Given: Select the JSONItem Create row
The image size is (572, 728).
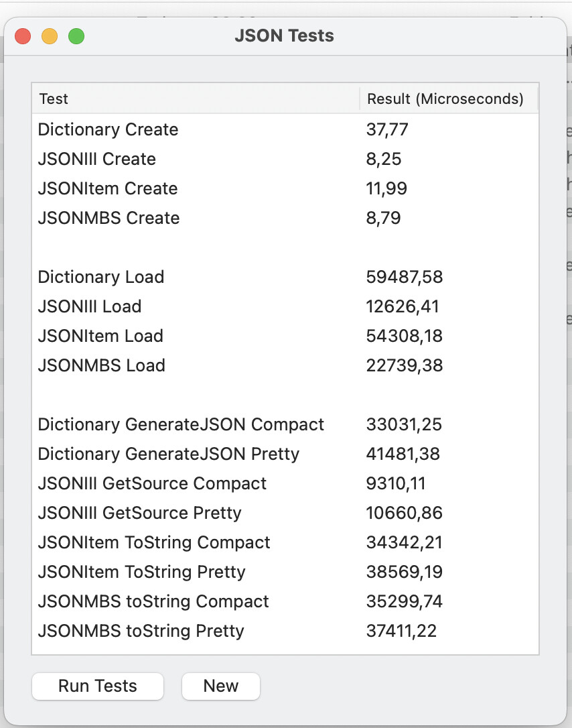Looking at the screenshot, I should [285, 188].
